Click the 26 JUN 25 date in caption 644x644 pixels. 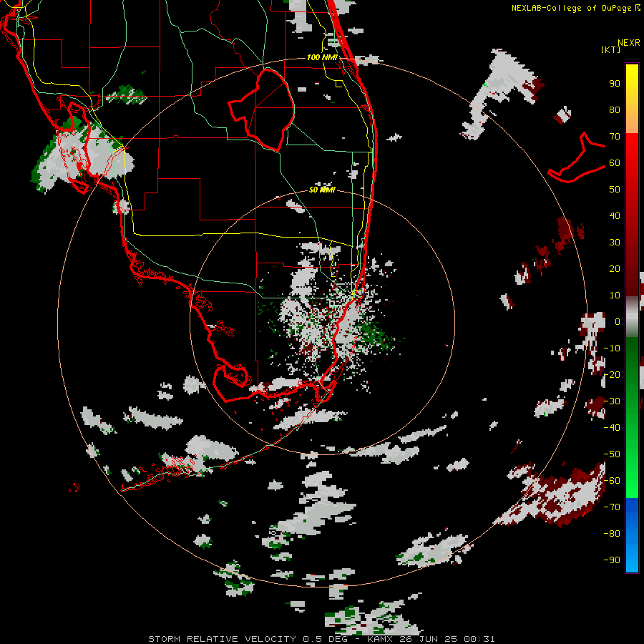(x=429, y=639)
